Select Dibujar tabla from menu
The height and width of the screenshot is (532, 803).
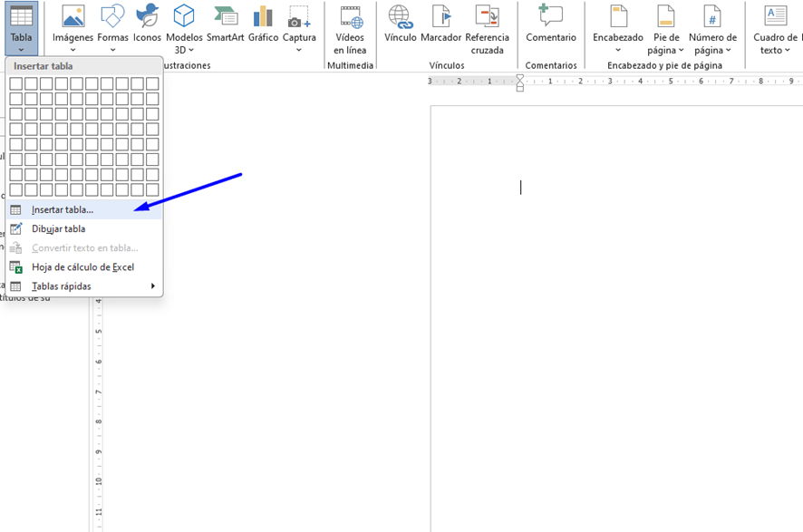point(59,229)
